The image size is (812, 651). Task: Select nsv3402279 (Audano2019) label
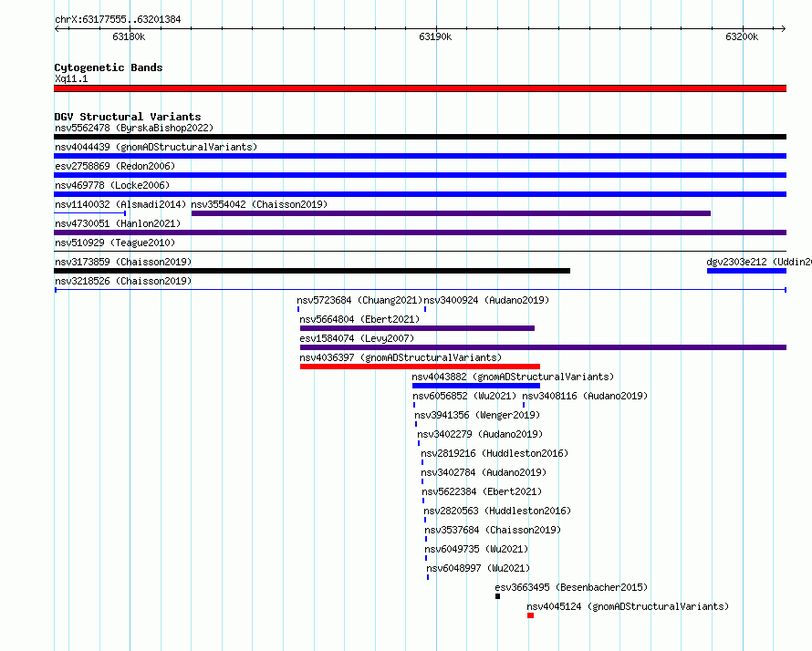point(480,434)
